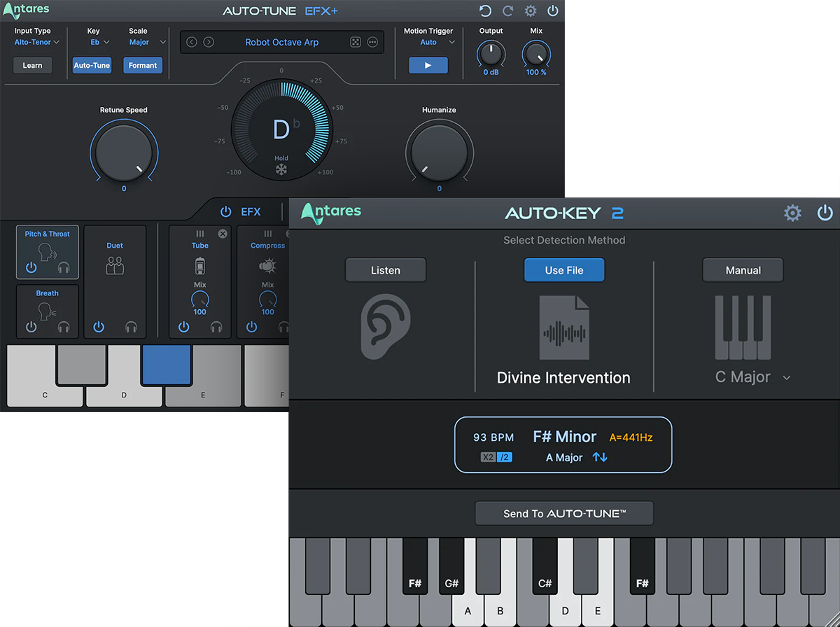Image resolution: width=840 pixels, height=627 pixels.
Task: Go to next preset arrow
Action: (209, 42)
